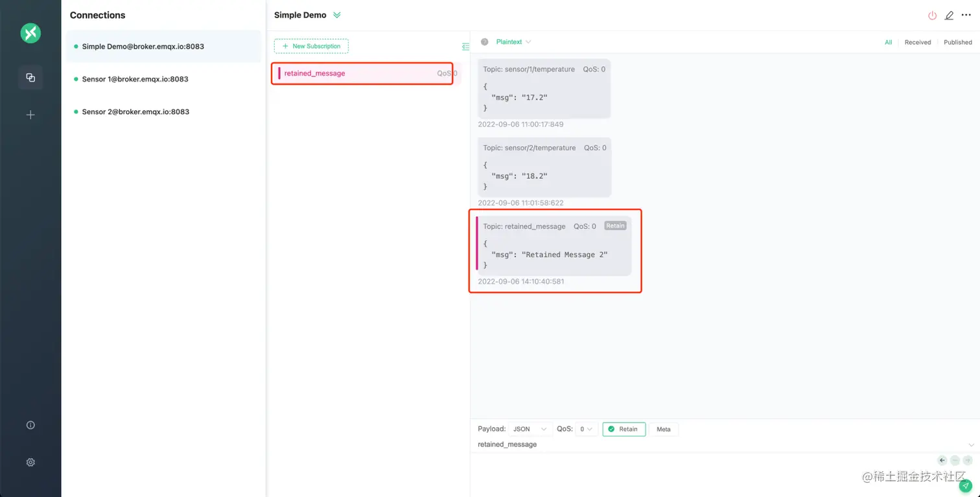Image resolution: width=980 pixels, height=497 pixels.
Task: Click timestamp 2022-09-06 11:01:58:622
Action: tap(520, 203)
